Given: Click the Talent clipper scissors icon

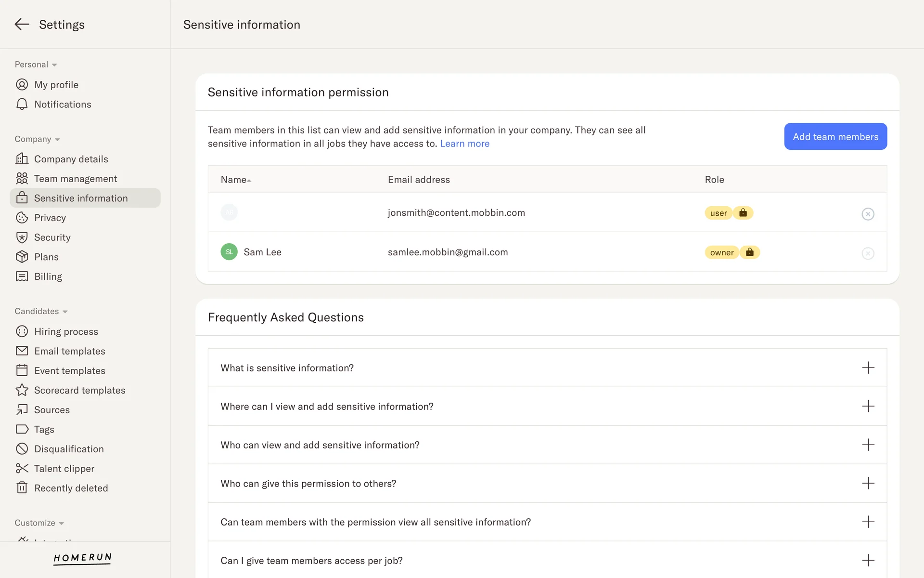Looking at the screenshot, I should [x=22, y=468].
